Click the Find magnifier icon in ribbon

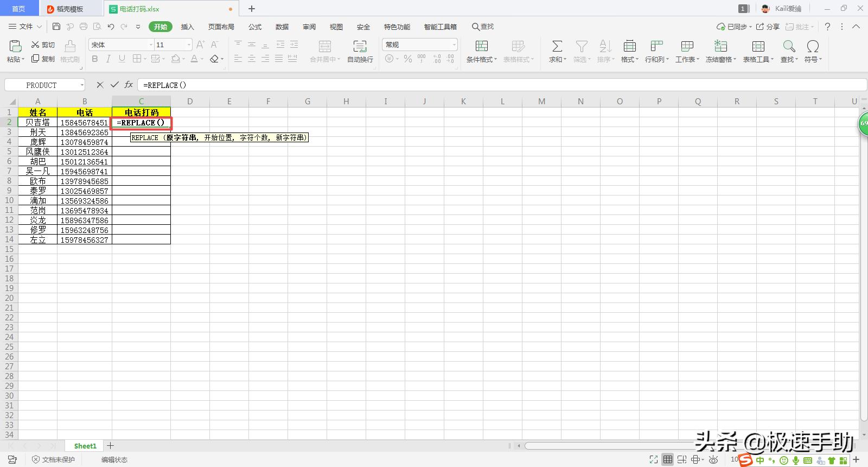(789, 46)
